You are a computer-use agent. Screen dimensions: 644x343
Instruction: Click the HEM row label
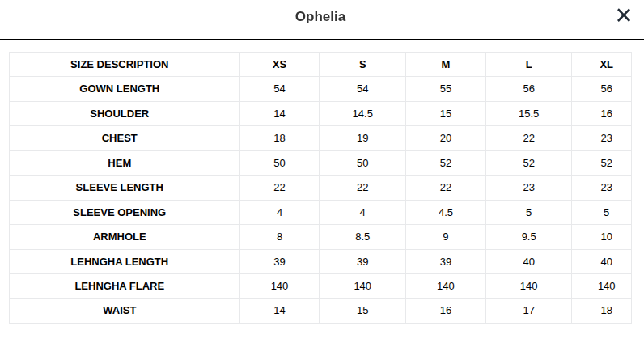pos(120,163)
